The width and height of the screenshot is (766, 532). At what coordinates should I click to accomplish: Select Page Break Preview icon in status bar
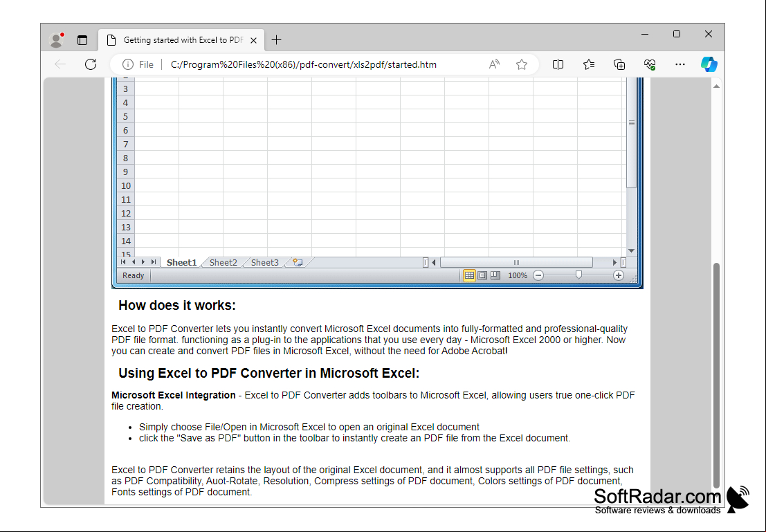(x=495, y=275)
